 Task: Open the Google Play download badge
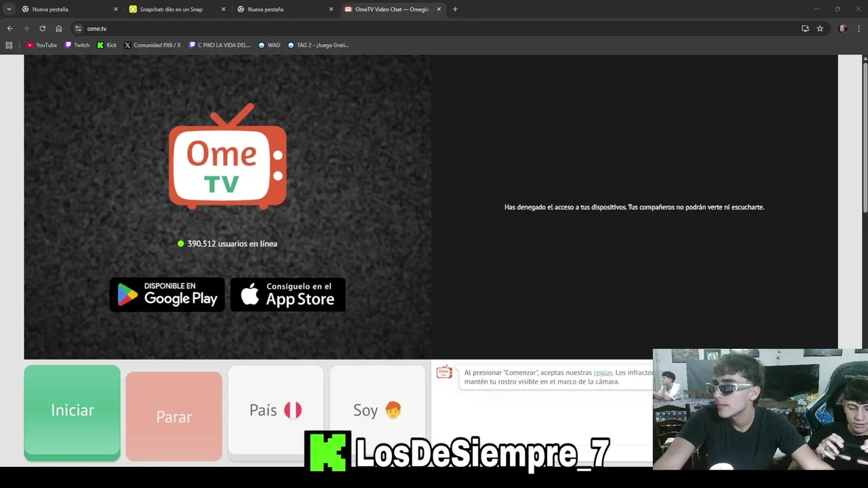[x=167, y=295]
